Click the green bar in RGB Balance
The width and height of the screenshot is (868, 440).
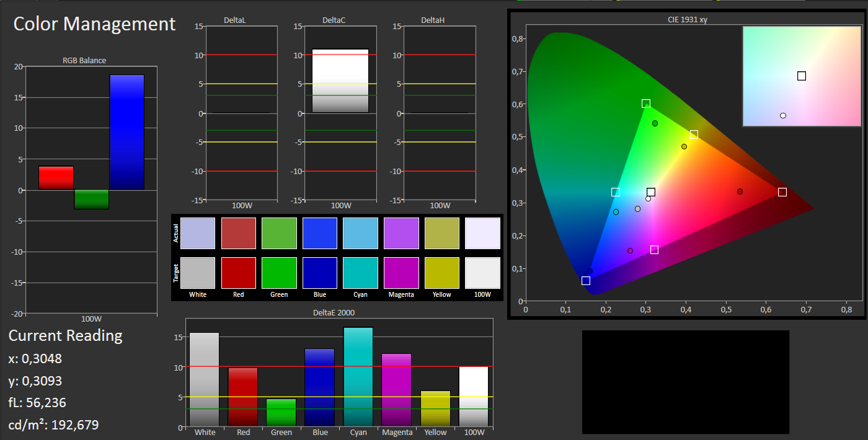(x=91, y=199)
